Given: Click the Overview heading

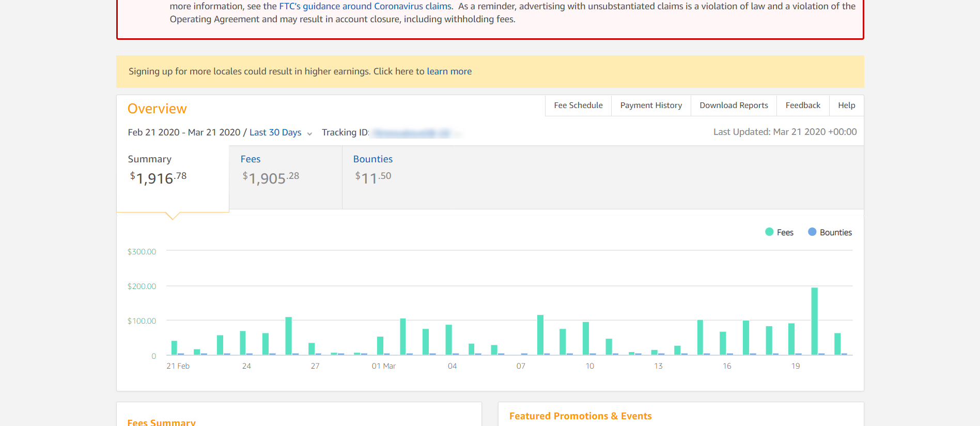Looking at the screenshot, I should (157, 109).
